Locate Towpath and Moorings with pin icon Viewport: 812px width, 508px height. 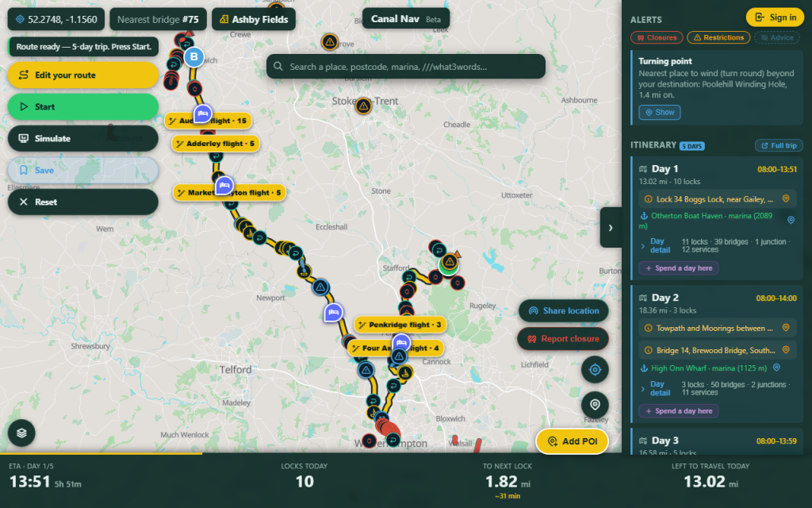[786, 328]
